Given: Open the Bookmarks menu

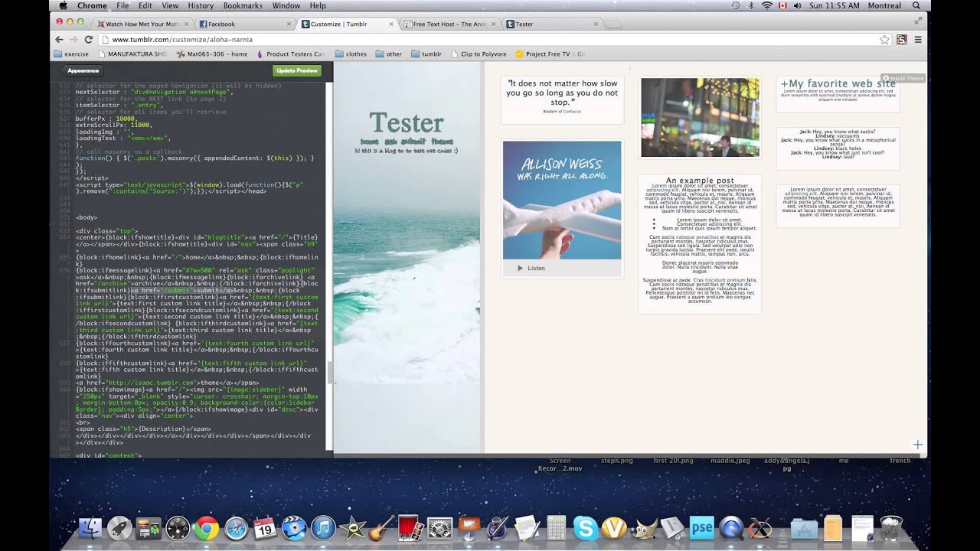Looking at the screenshot, I should (x=243, y=5).
